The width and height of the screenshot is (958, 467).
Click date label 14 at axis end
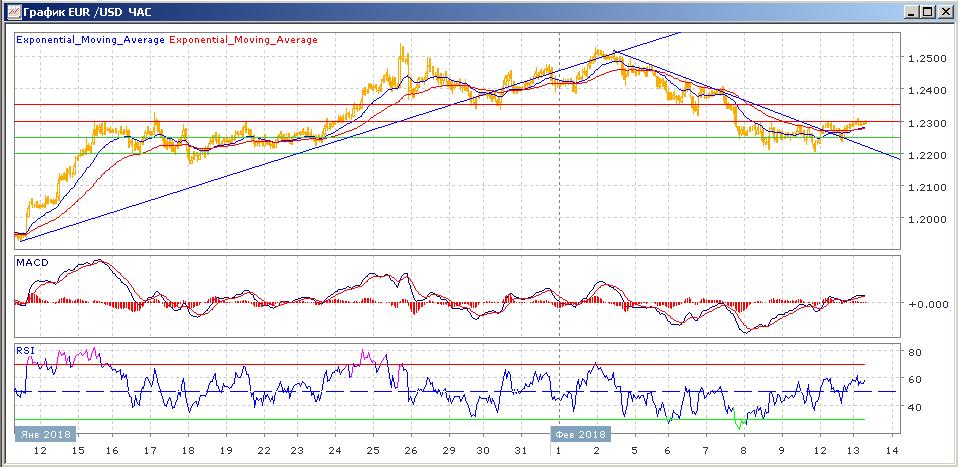893,451
